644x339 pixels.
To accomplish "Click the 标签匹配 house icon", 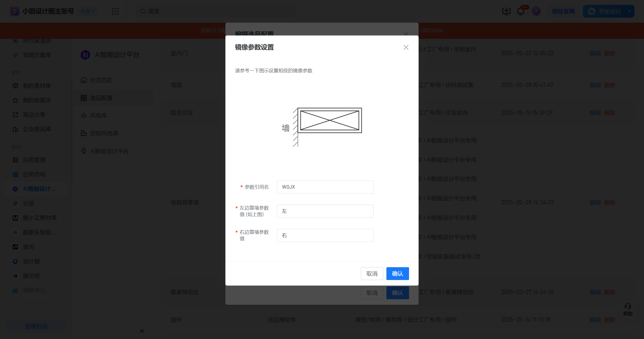I will tap(84, 80).
